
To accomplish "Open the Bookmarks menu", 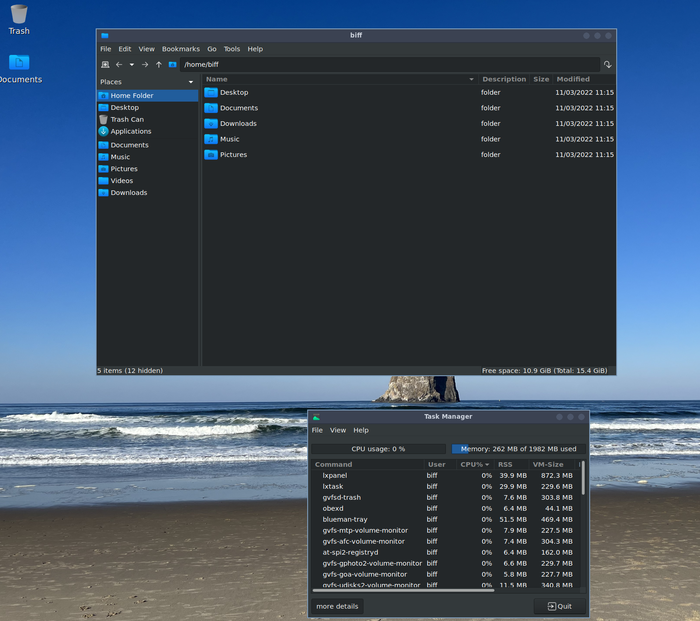I will point(181,49).
